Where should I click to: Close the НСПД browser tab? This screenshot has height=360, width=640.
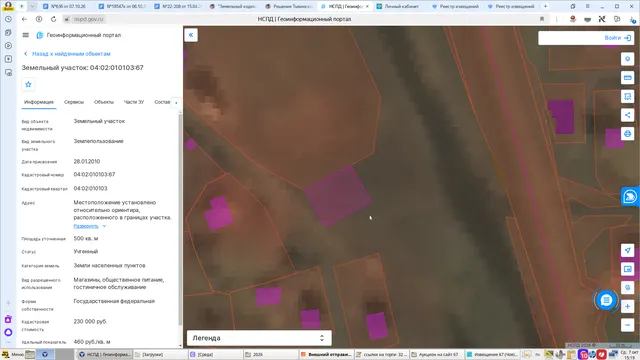(367, 7)
